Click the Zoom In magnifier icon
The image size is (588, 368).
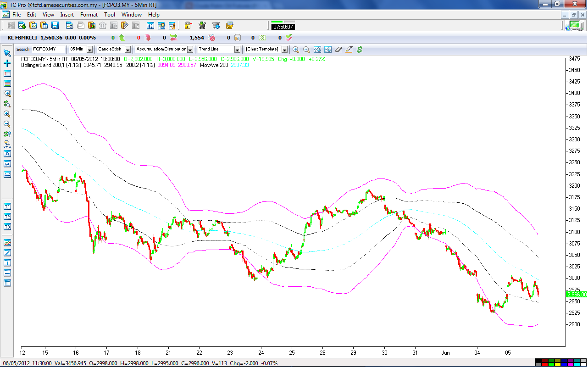296,49
